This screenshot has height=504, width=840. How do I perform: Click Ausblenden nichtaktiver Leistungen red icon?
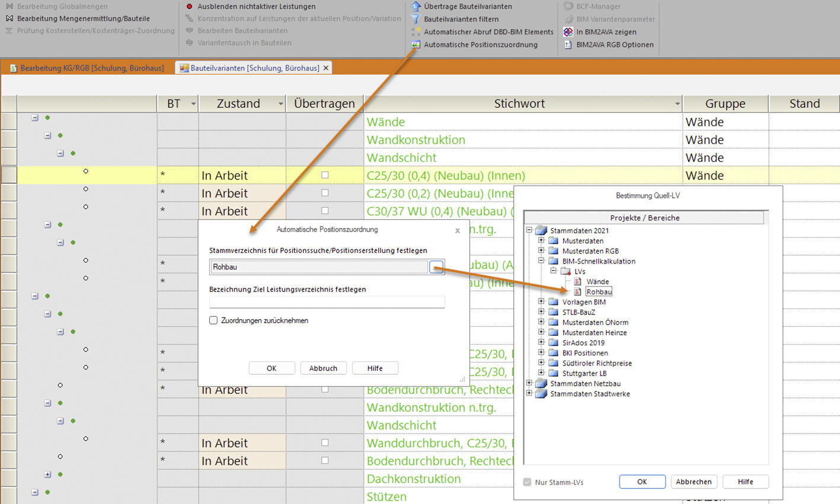click(x=189, y=7)
